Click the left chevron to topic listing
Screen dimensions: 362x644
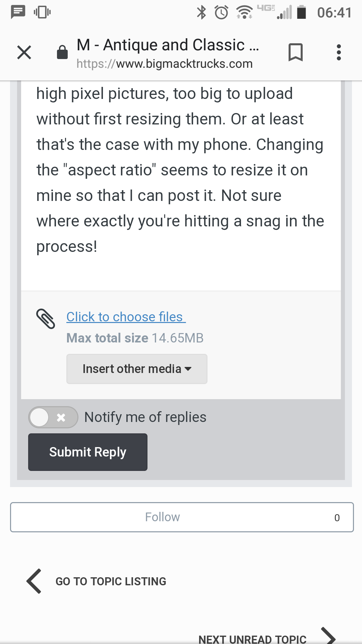34,581
